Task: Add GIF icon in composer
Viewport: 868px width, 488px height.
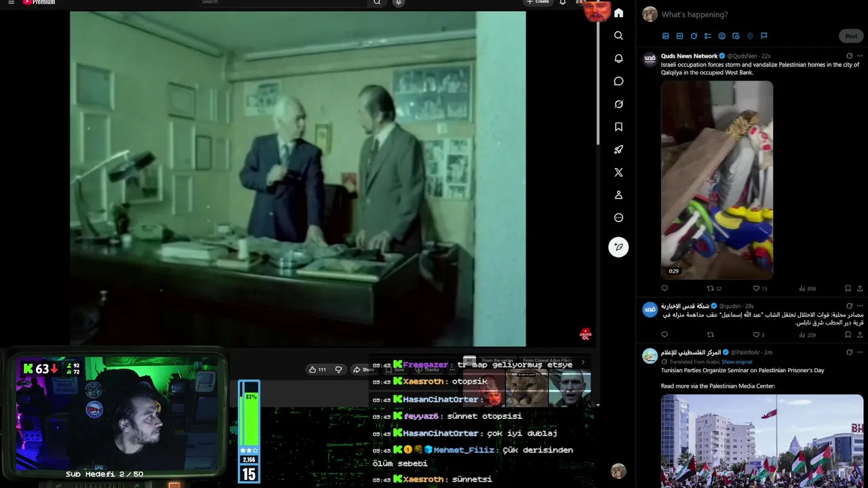Action: pyautogui.click(x=679, y=36)
